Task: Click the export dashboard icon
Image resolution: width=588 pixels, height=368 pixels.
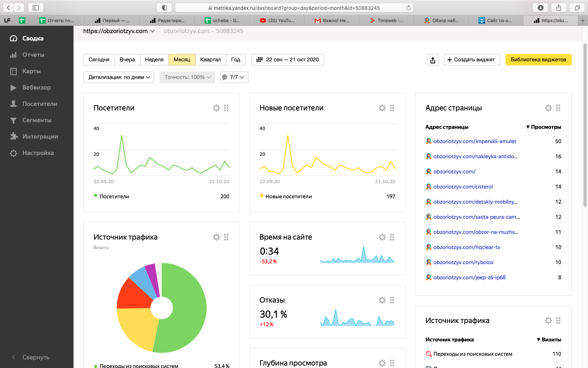Action: (433, 60)
